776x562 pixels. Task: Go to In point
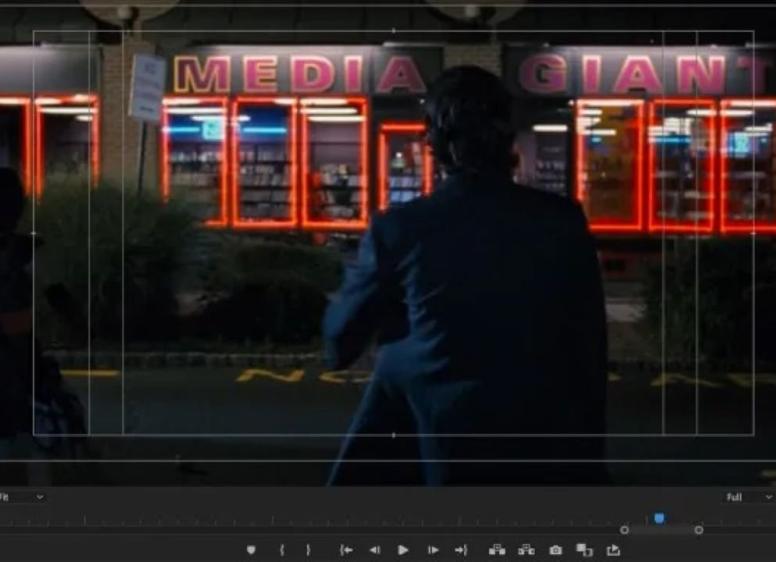coord(346,550)
